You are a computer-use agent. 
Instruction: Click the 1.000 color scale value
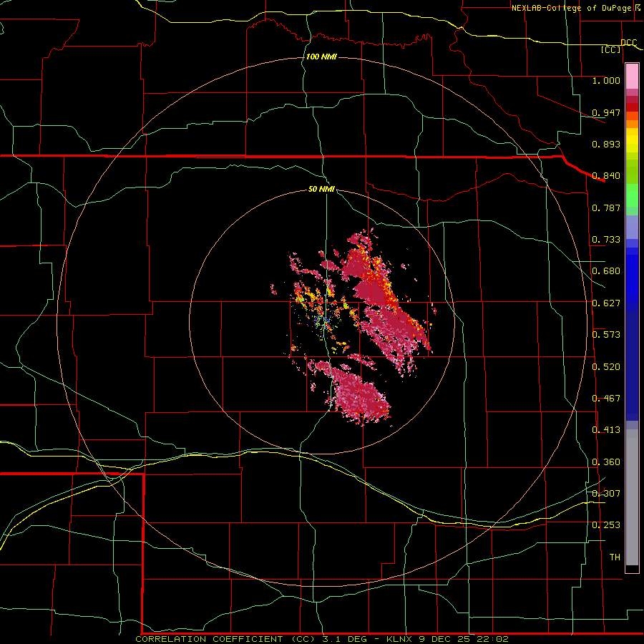coord(606,80)
